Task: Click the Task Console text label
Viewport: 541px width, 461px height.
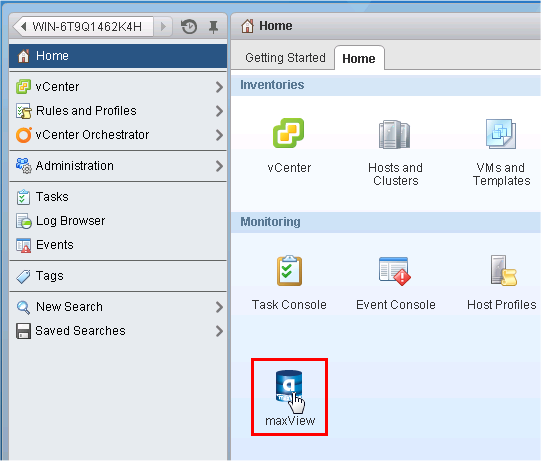Action: tap(289, 305)
